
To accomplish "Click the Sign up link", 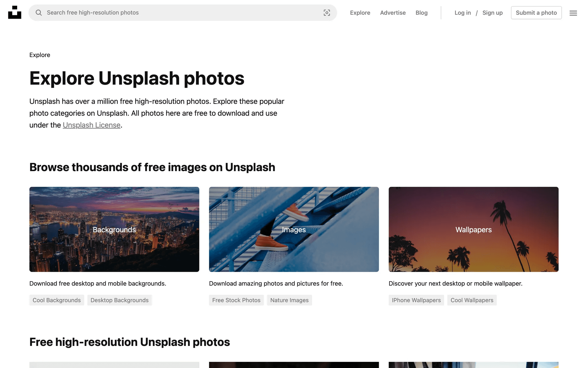I will (492, 13).
